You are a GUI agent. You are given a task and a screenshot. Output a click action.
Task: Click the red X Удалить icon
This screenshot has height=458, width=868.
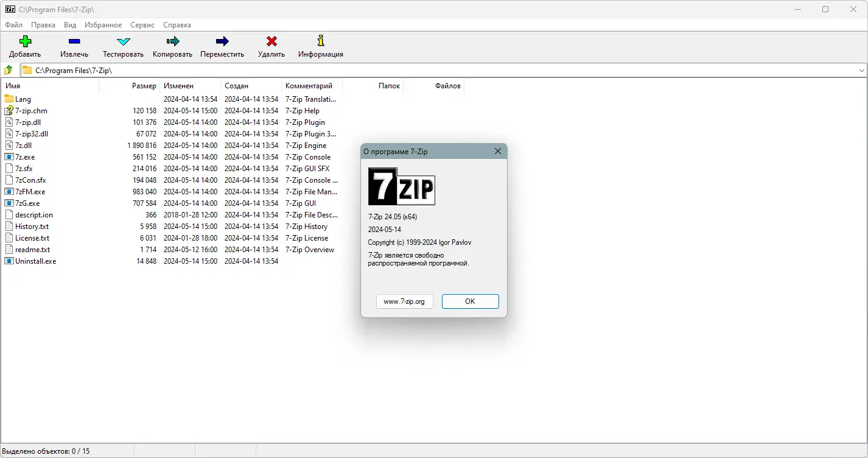tap(271, 41)
